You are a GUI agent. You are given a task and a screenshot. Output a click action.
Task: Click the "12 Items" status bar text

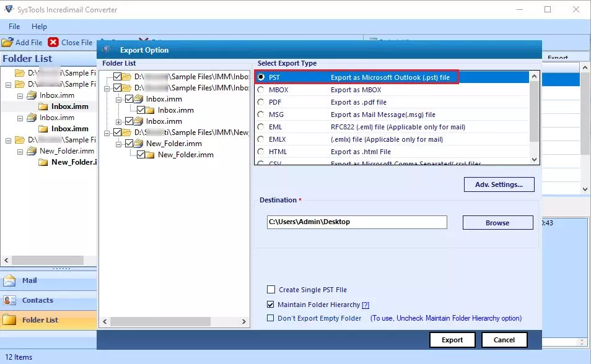coord(19,357)
